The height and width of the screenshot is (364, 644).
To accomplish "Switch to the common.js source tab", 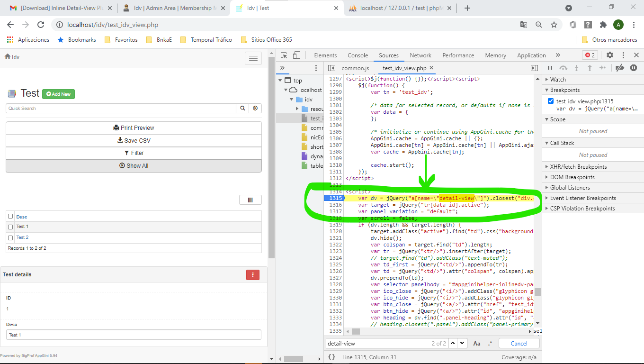I will [x=355, y=68].
